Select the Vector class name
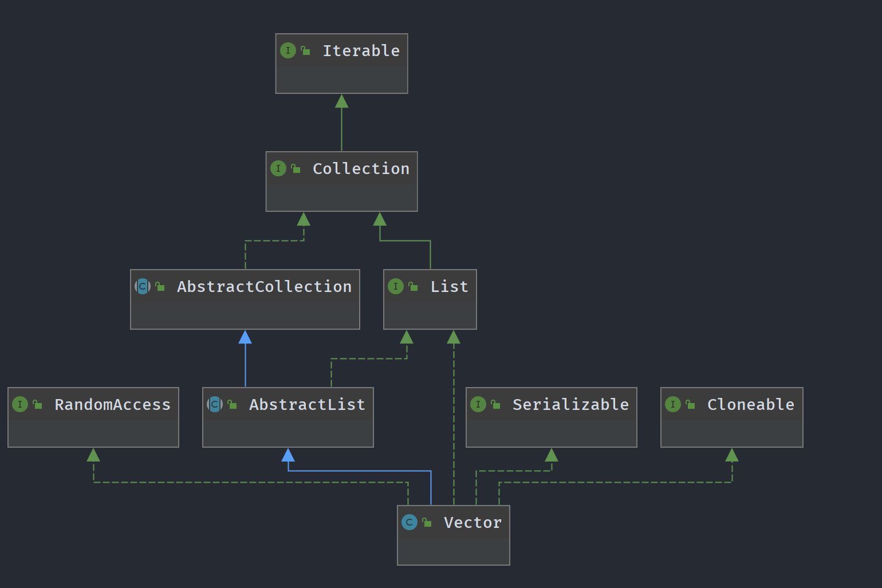882x588 pixels. coord(472,523)
